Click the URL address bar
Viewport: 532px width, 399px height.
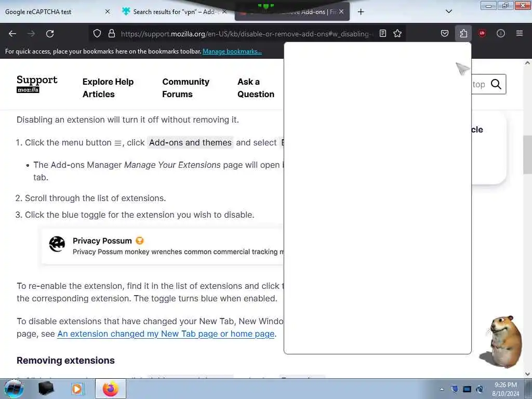(246, 34)
